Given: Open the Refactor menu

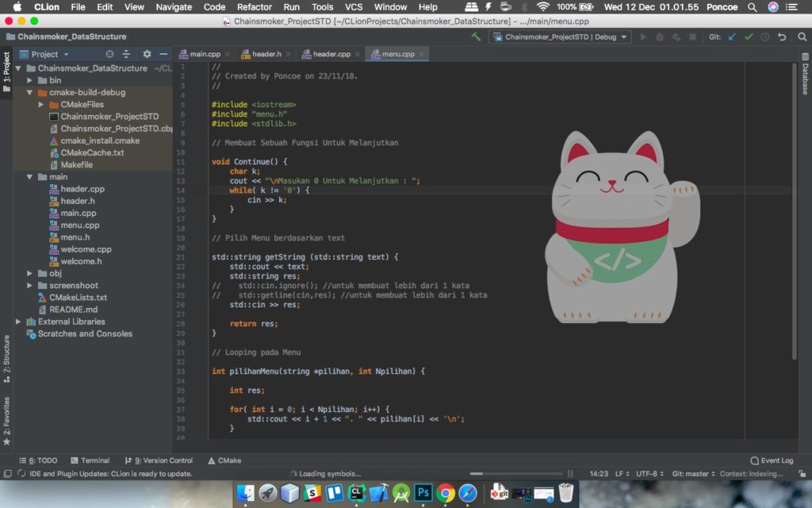Looking at the screenshot, I should (255, 7).
